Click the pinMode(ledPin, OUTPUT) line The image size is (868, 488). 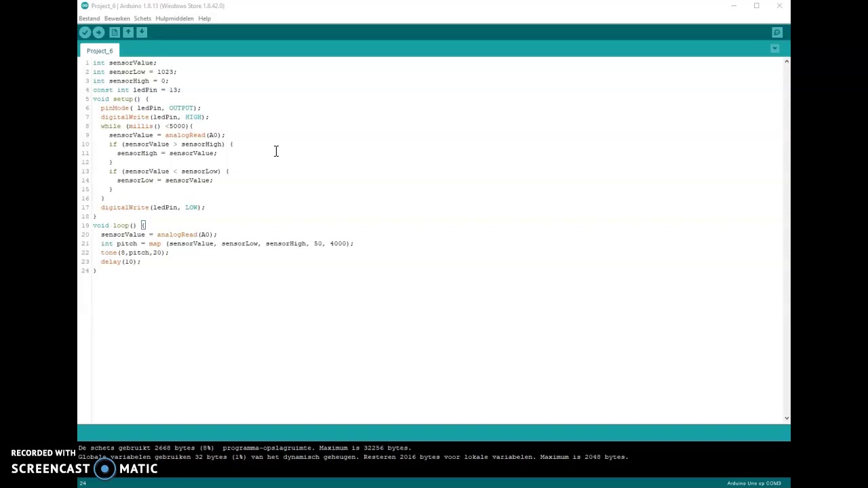[151, 108]
